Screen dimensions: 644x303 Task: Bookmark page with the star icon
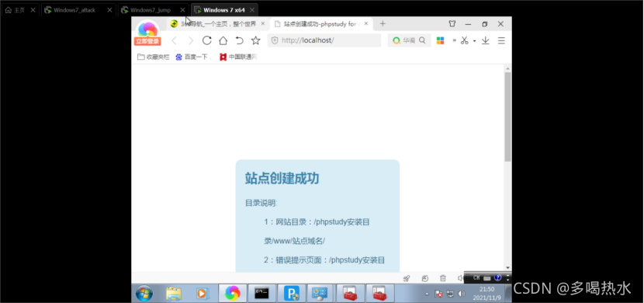[x=256, y=40]
